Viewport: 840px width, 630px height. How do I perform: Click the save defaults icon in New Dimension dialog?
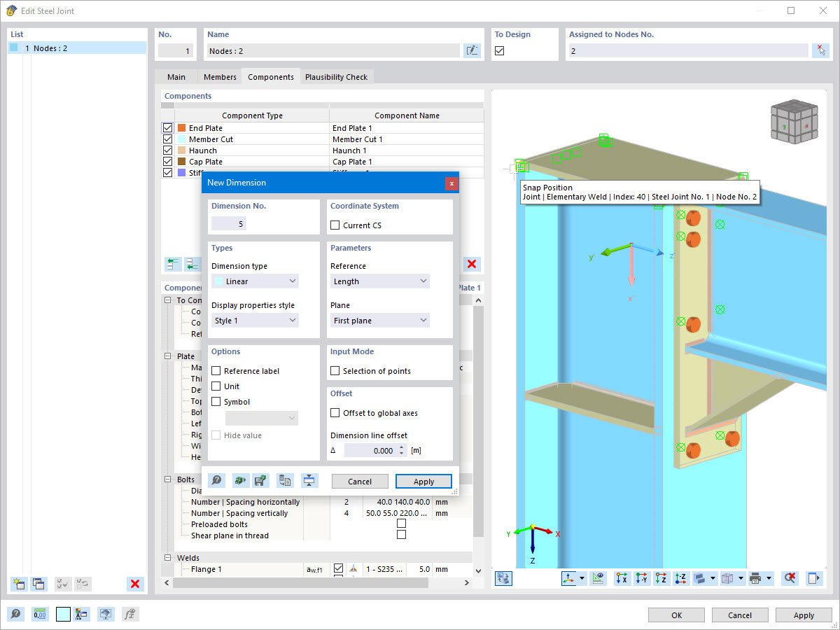(x=260, y=480)
